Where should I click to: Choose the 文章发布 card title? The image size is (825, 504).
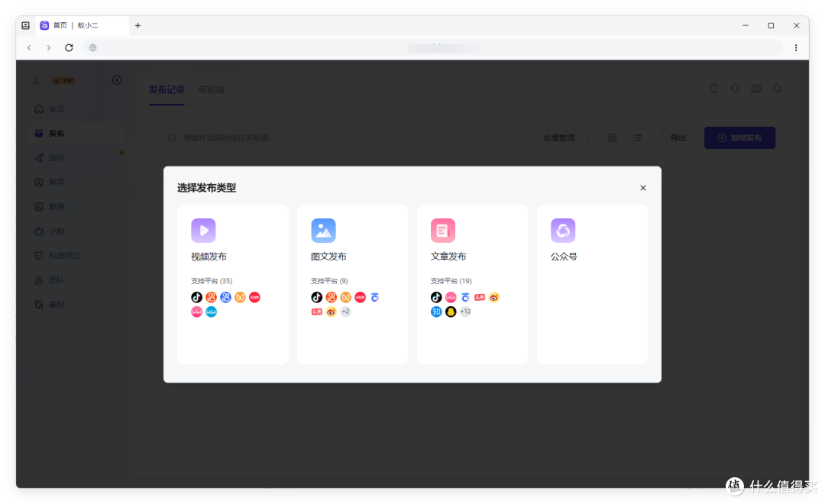coord(448,257)
